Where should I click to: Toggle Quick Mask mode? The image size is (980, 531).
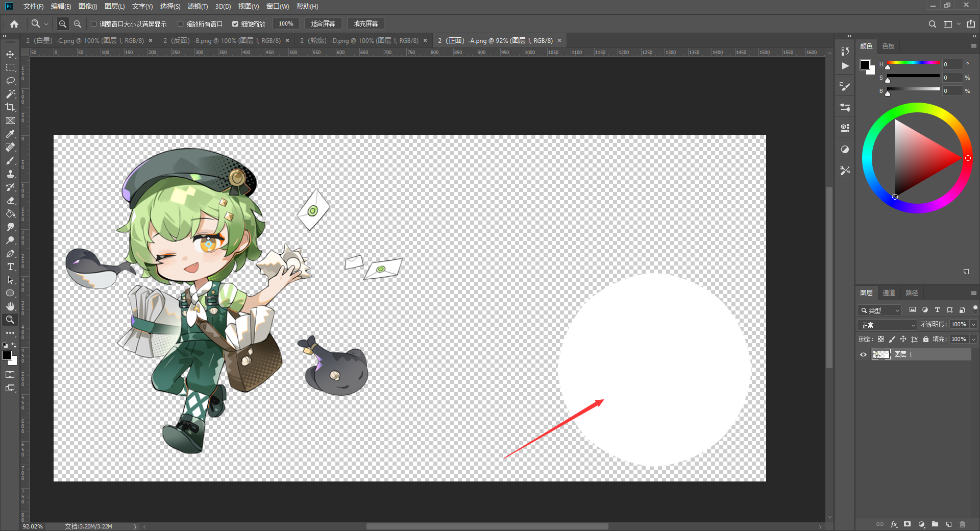click(10, 375)
